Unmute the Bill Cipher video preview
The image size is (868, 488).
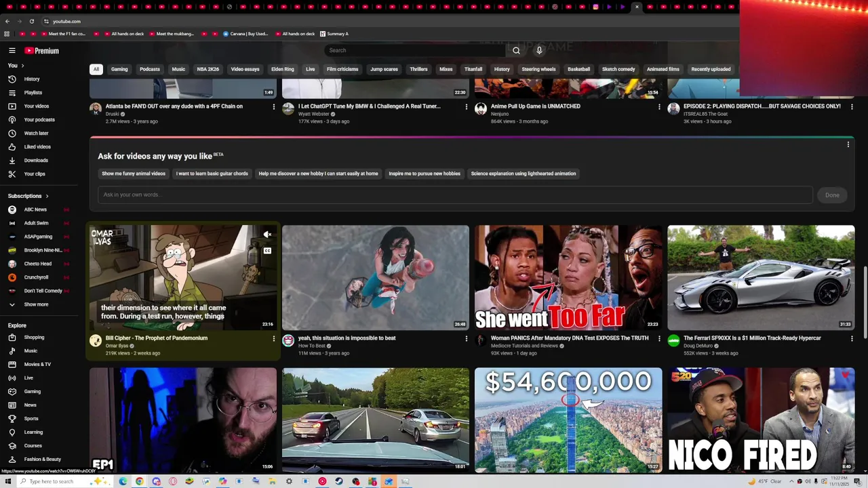(x=267, y=235)
